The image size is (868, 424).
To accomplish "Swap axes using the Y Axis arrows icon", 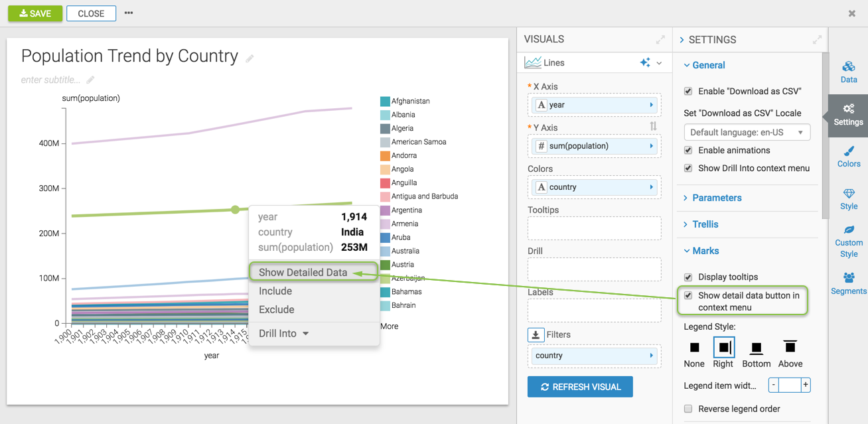I will [x=653, y=126].
